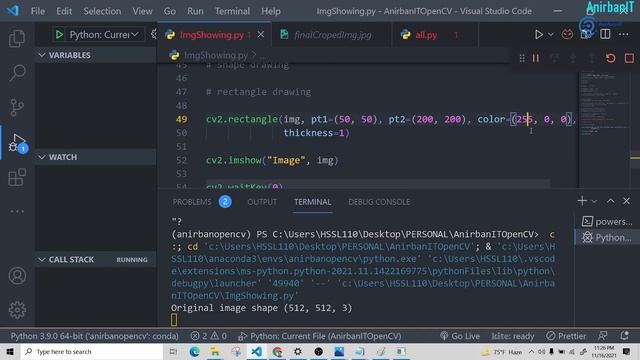
Task: Open launch.json gear next to debug dropdown
Action: [153, 35]
